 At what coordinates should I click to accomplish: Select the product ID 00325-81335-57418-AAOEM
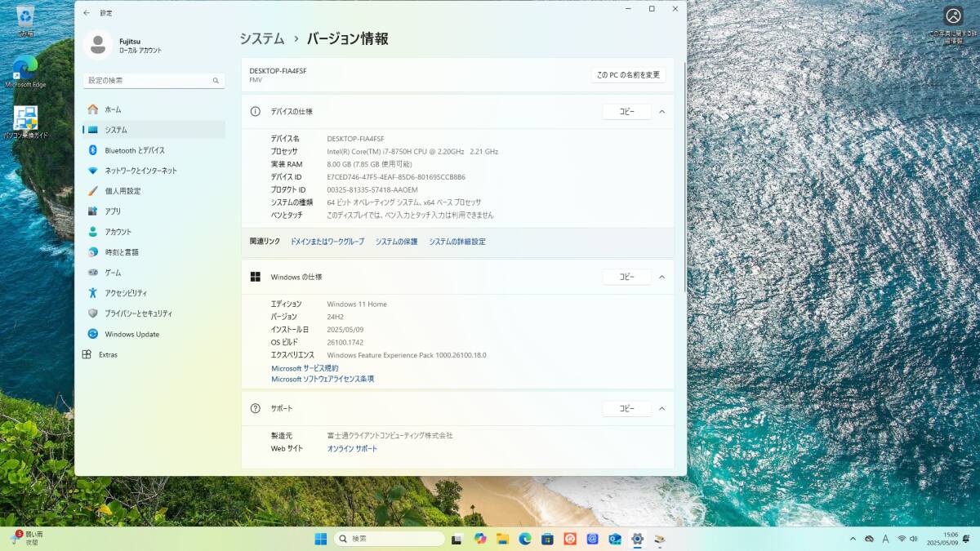click(372, 190)
